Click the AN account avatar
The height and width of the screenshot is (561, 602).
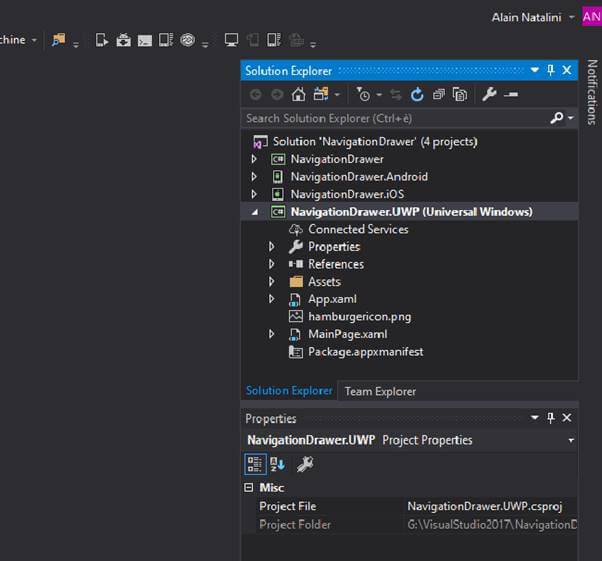pos(592,17)
